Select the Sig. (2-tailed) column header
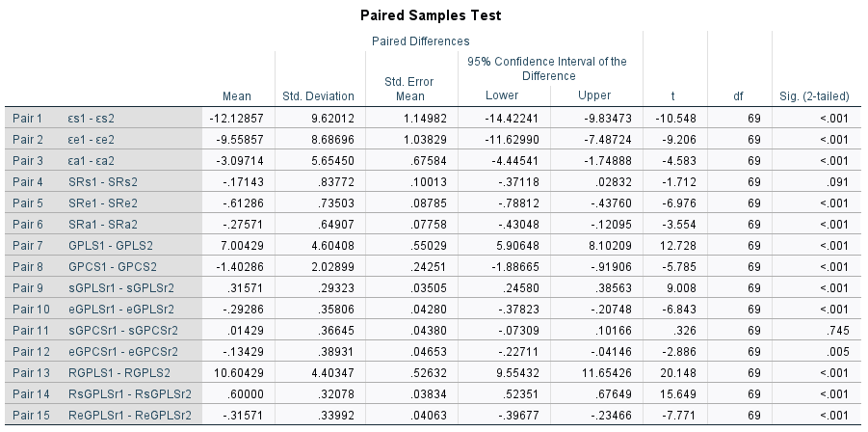 tap(814, 95)
